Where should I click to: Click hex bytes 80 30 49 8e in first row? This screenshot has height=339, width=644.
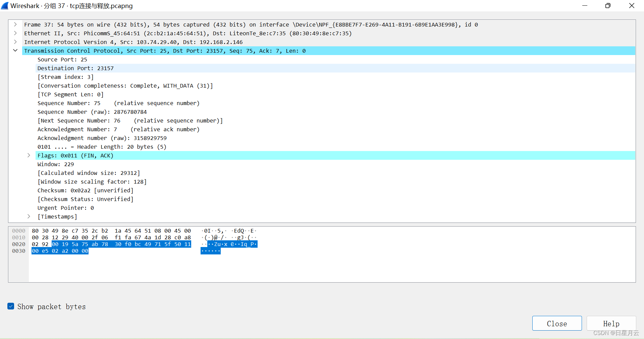[50, 231]
